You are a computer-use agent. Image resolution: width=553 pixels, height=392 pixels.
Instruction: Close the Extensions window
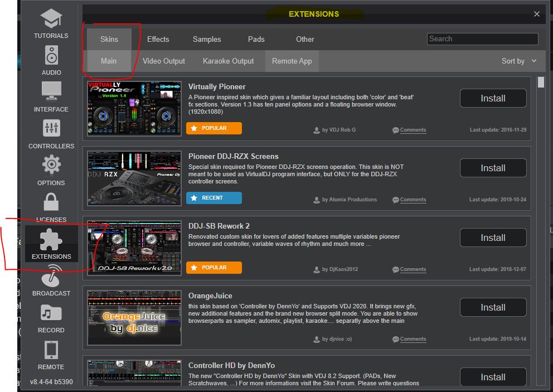pos(537,14)
